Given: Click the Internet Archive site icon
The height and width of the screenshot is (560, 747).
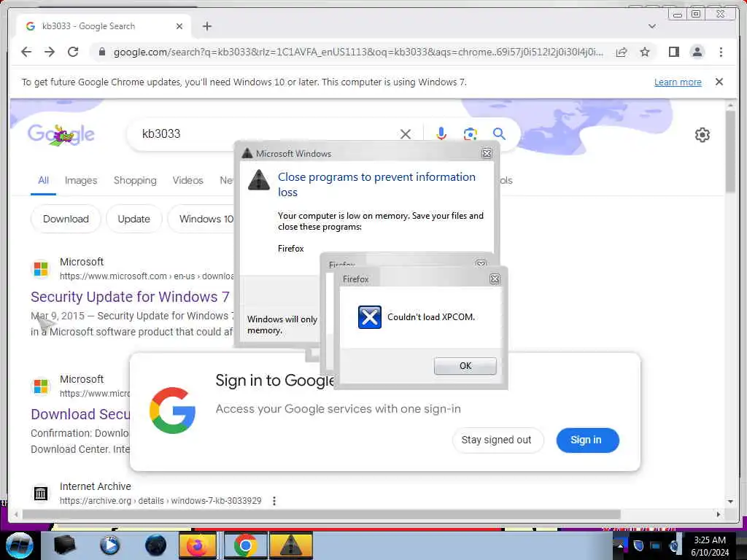Looking at the screenshot, I should (41, 494).
